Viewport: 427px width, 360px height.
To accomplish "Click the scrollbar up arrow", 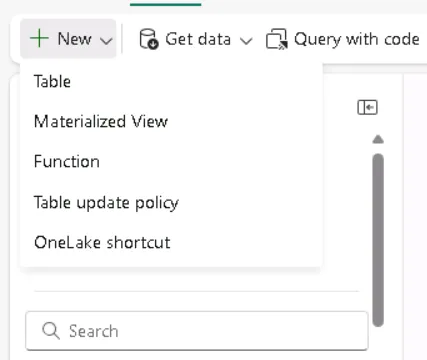I will tap(378, 139).
